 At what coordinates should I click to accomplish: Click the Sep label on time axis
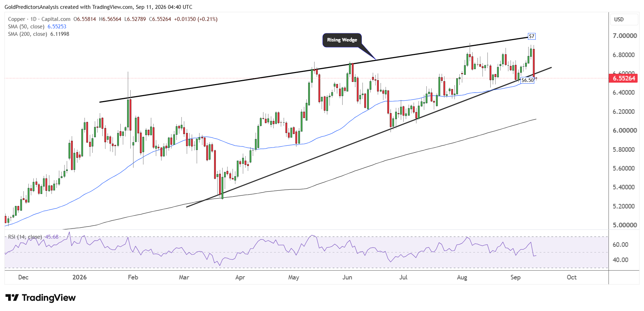tap(515, 277)
